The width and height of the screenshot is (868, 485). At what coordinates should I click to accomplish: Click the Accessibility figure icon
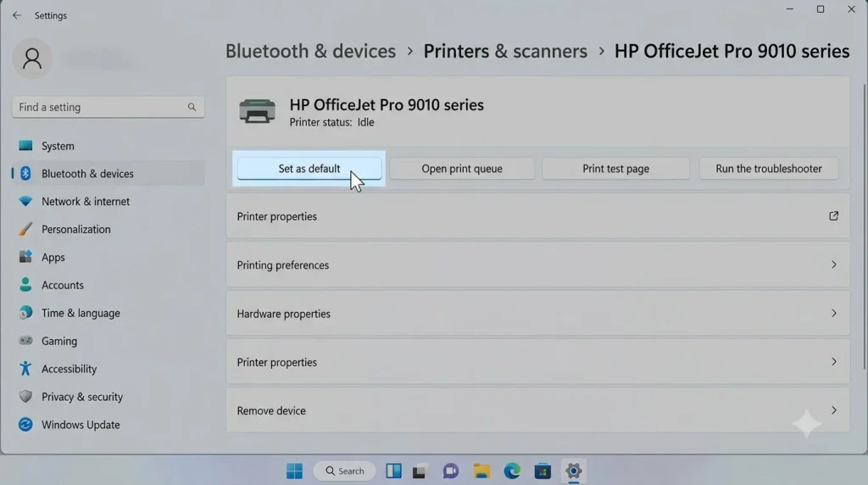tap(25, 369)
